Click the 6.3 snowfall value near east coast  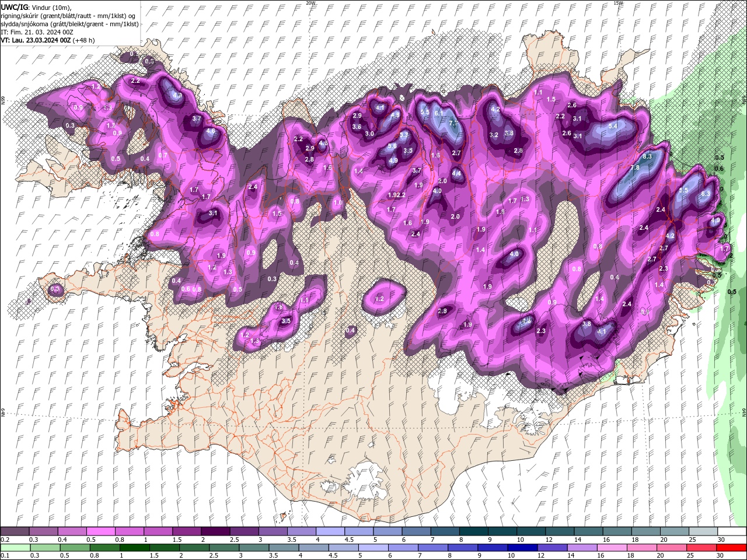point(705,194)
